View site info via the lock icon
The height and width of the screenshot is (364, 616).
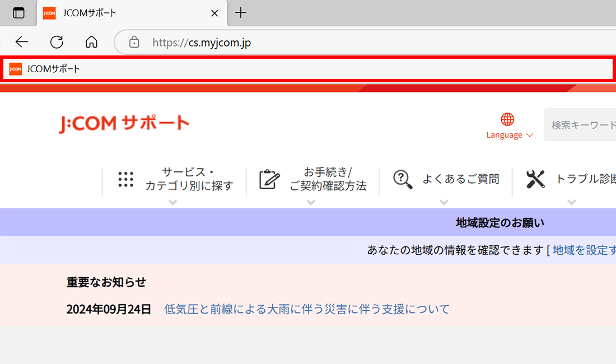(134, 42)
